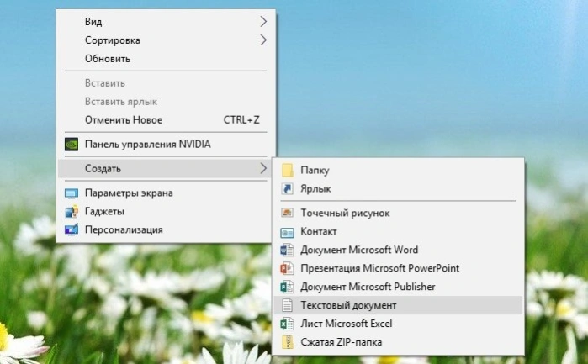
Task: Click the Publisher document icon
Action: pos(287,287)
